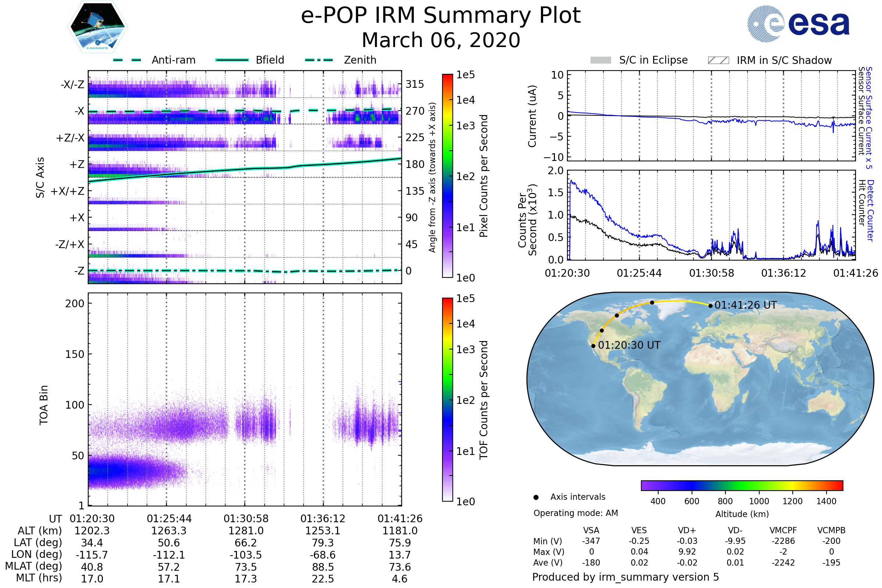Click the 01:20:30 UT start point on map

click(x=593, y=346)
